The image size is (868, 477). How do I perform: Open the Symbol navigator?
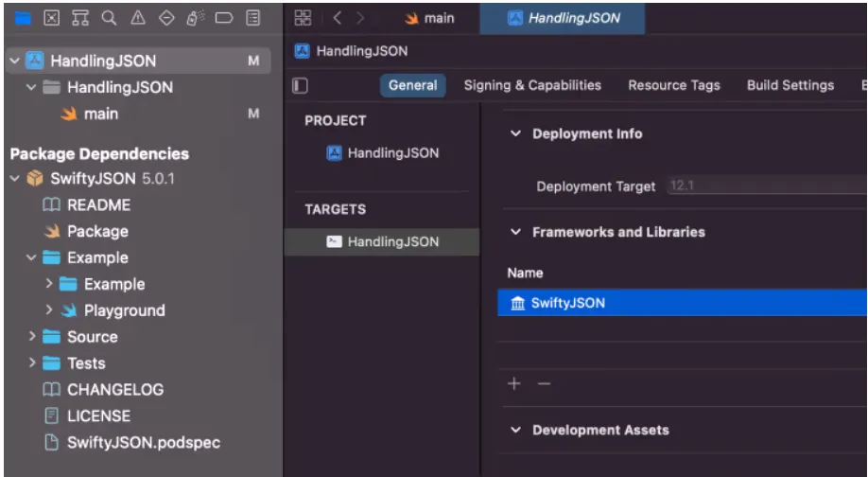(x=80, y=18)
